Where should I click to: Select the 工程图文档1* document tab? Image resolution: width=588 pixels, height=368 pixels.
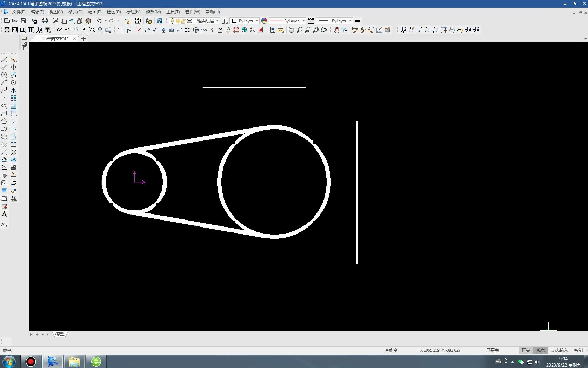[x=55, y=39]
